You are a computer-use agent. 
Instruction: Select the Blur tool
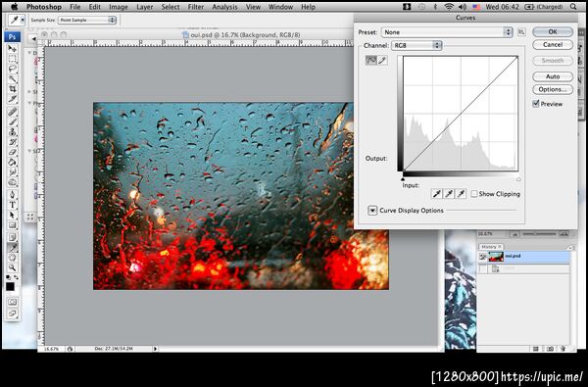coord(12,172)
